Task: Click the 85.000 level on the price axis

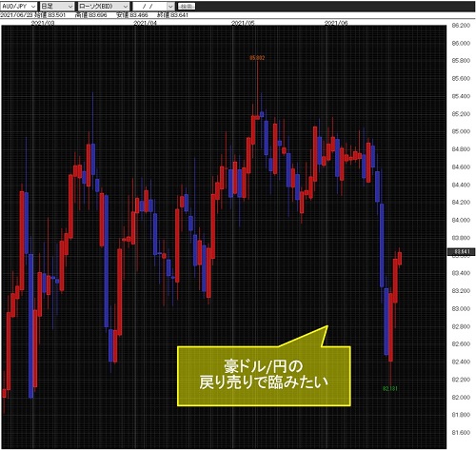Action: (x=461, y=131)
